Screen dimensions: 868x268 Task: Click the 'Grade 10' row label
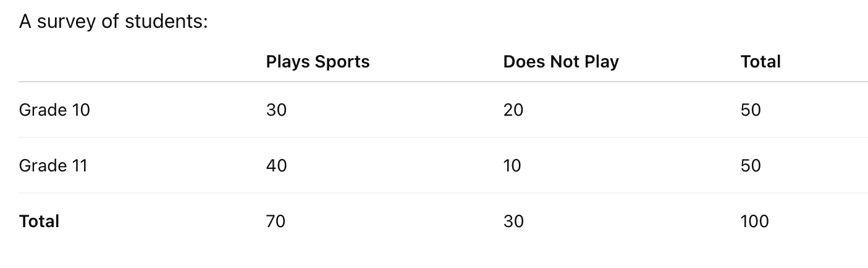coord(54,110)
